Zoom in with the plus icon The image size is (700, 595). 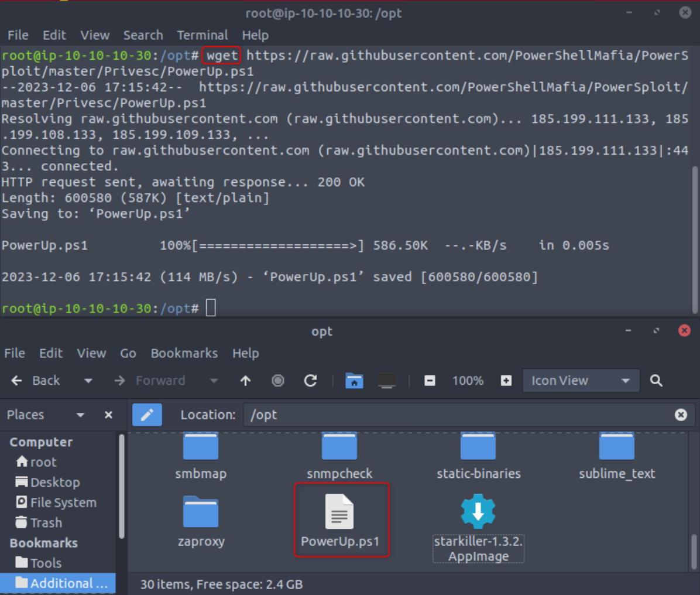507,381
